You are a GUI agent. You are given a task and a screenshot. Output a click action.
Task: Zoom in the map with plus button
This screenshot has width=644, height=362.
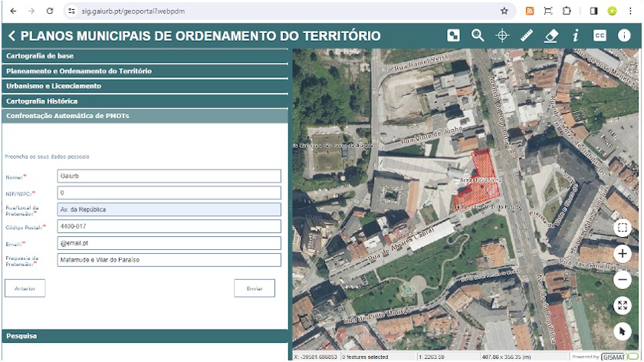[x=623, y=254]
